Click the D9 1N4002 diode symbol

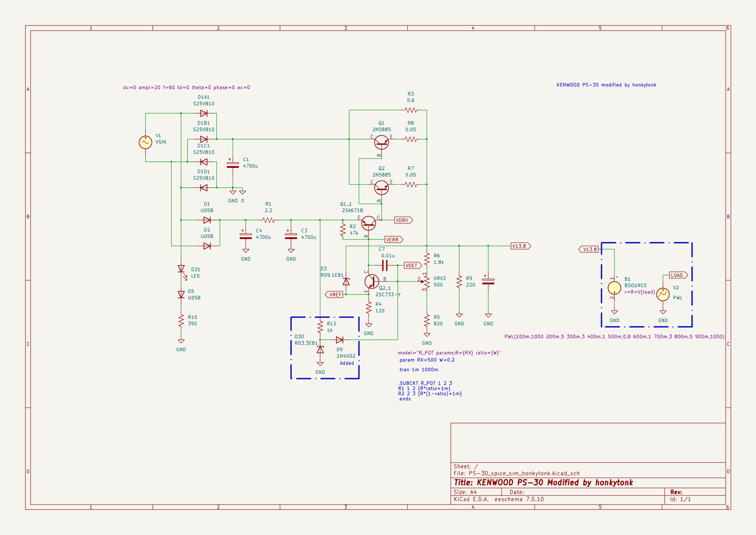(340, 340)
